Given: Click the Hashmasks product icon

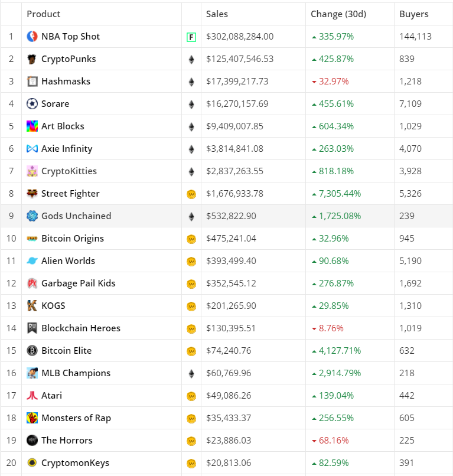Looking at the screenshot, I should point(32,81).
